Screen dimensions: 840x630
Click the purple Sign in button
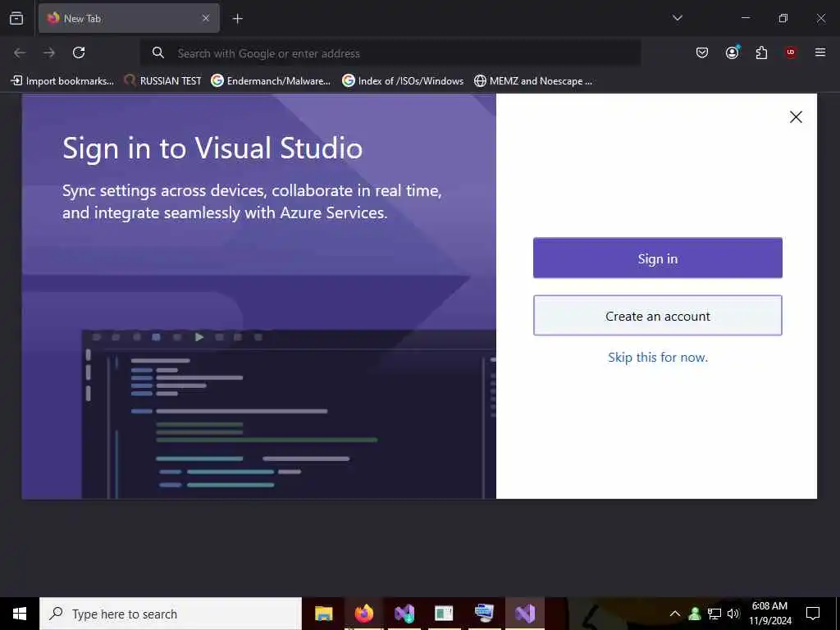(x=657, y=258)
